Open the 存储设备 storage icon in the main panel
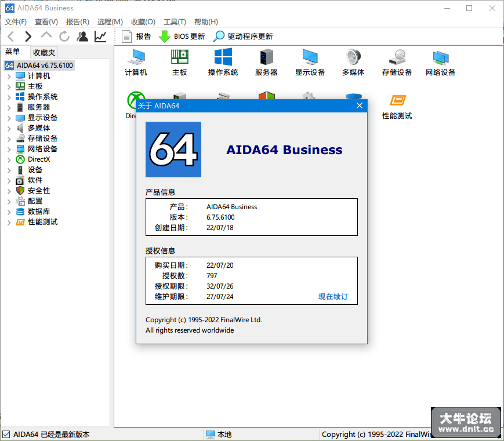Image resolution: width=504 pixels, height=441 pixels. coord(397,63)
